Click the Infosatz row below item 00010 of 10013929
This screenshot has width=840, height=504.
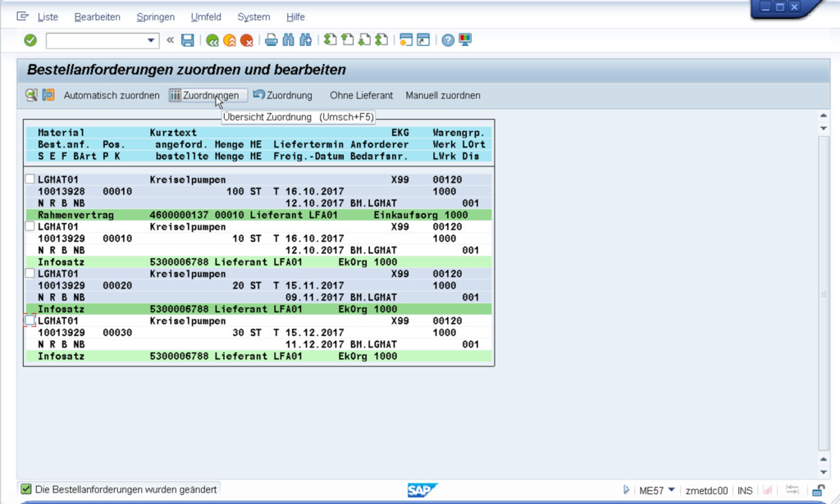tap(258, 261)
